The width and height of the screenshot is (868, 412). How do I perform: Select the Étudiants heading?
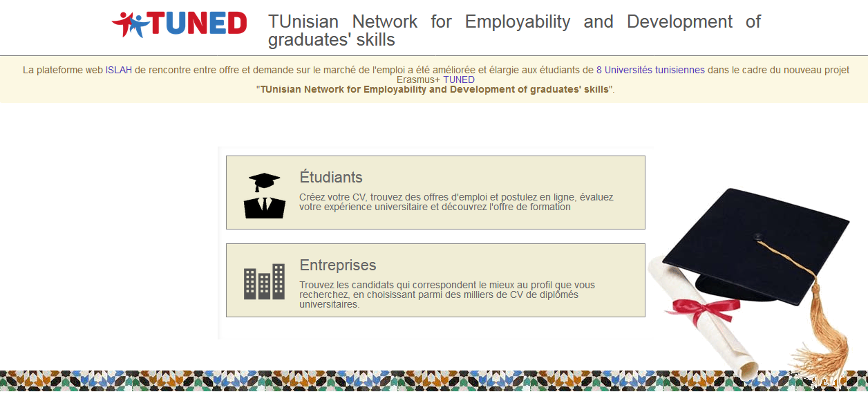click(x=331, y=177)
